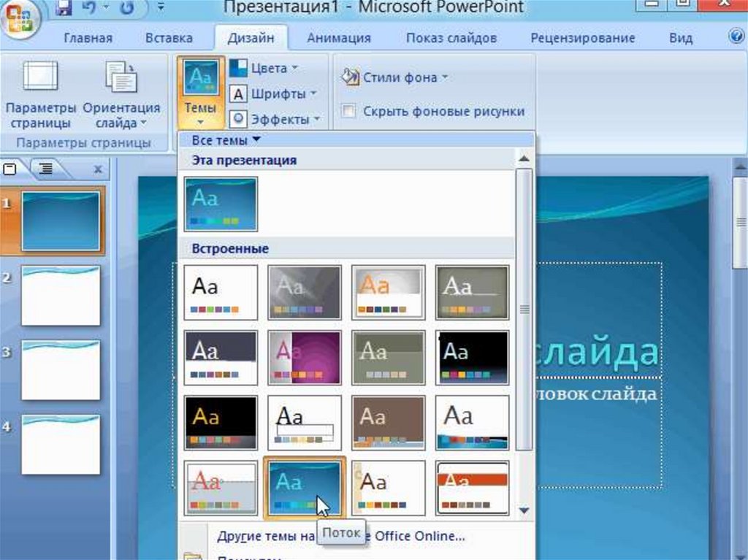Screen dimensions: 748x560
Task: Pick the current theme under Эта презентация
Action: coord(221,204)
